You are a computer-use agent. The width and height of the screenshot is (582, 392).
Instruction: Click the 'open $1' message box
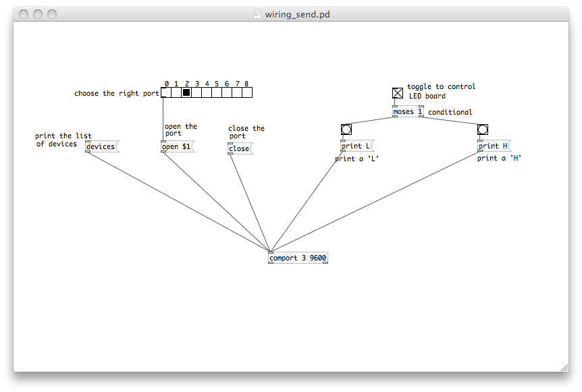pos(177,147)
